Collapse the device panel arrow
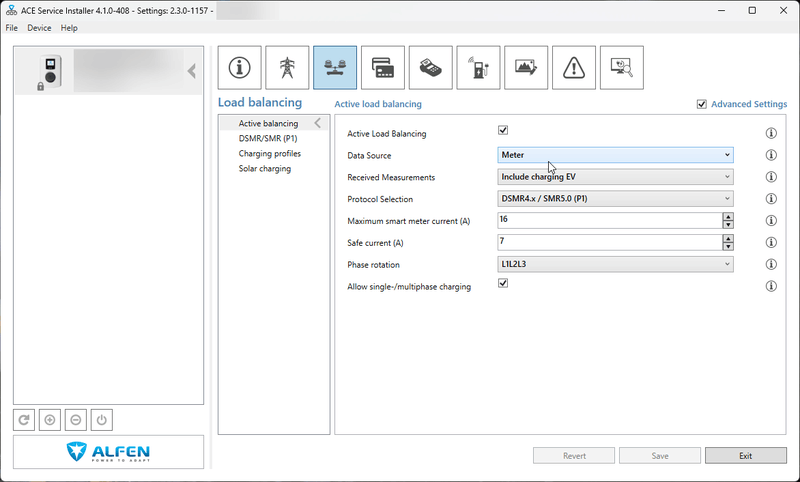The width and height of the screenshot is (800, 482). tap(192, 71)
